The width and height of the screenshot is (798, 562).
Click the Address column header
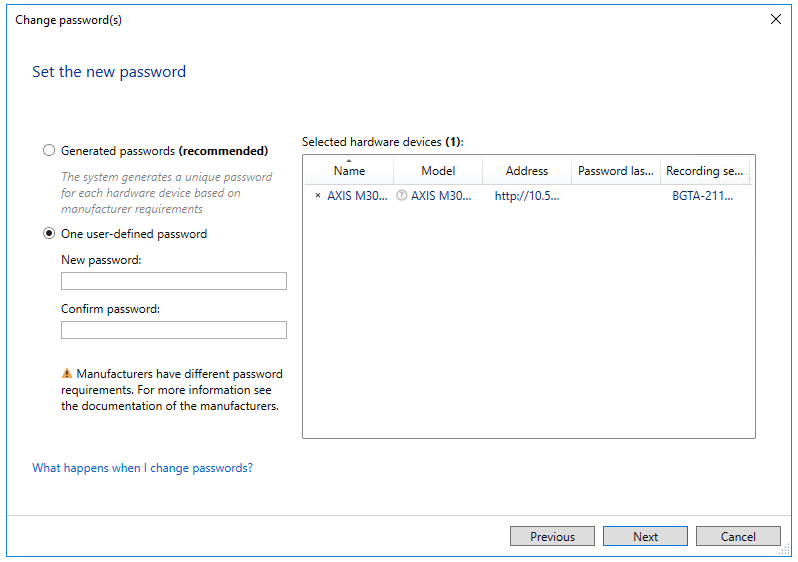click(x=526, y=171)
